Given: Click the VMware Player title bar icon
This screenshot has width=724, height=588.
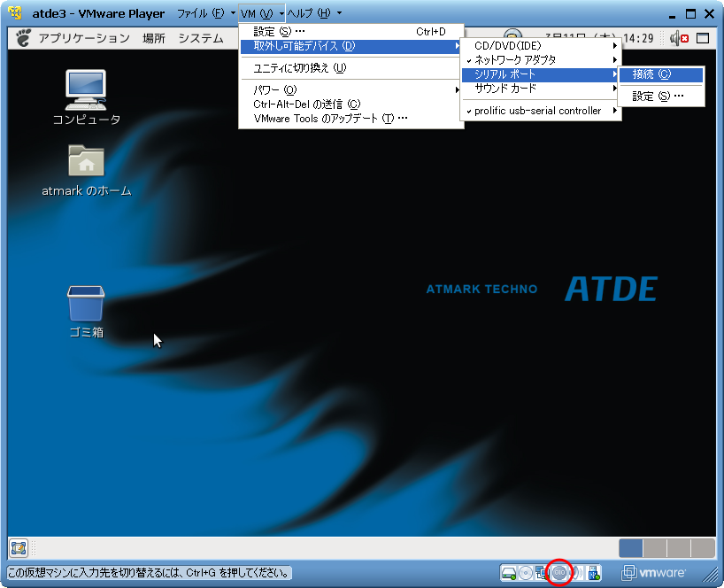Looking at the screenshot, I should pyautogui.click(x=15, y=13).
